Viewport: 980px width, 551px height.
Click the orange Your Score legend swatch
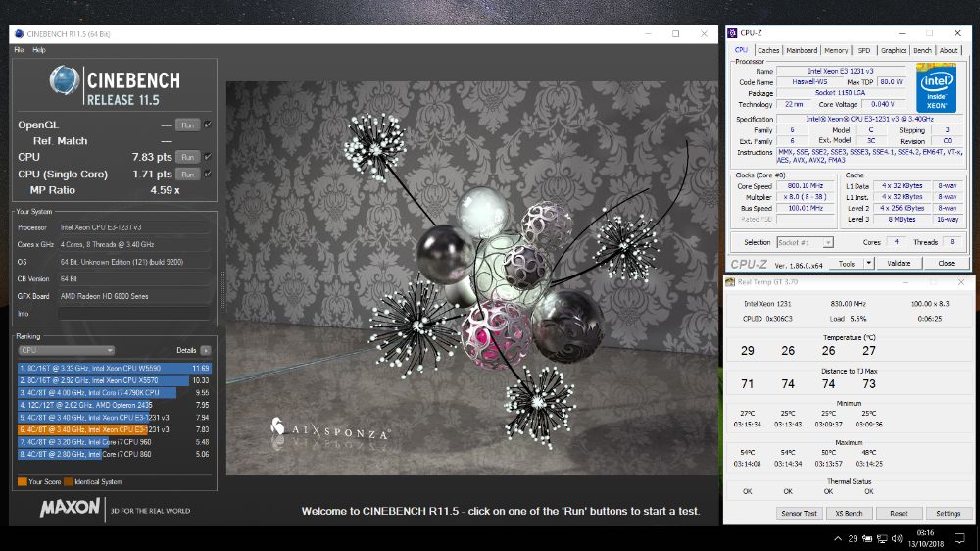click(22, 482)
